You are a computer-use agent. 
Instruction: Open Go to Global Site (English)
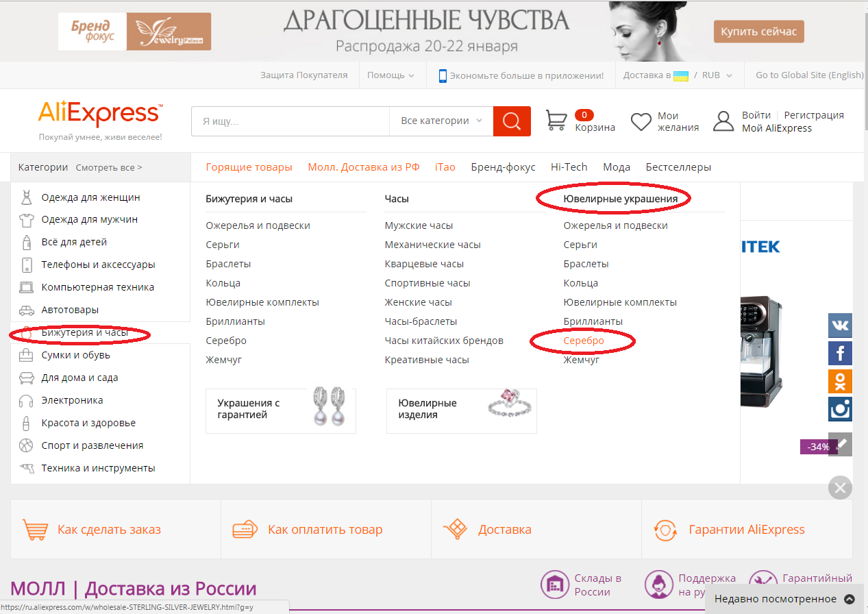coord(810,75)
